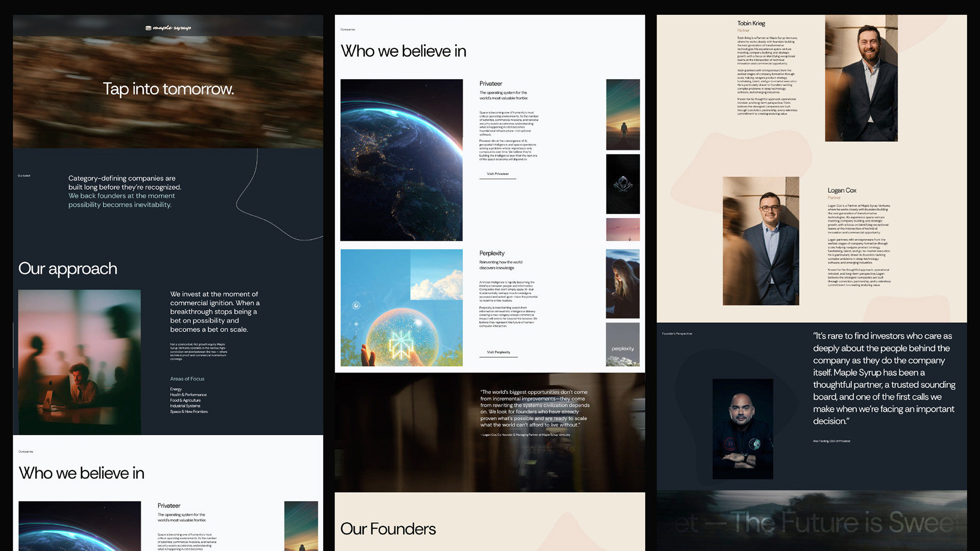The height and width of the screenshot is (551, 980).
Task: Open the Visit Privateer link
Action: [498, 174]
